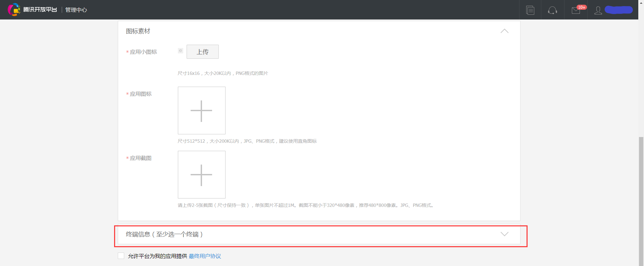Click the 应用图标 field label
The image size is (644, 266).
(141, 94)
